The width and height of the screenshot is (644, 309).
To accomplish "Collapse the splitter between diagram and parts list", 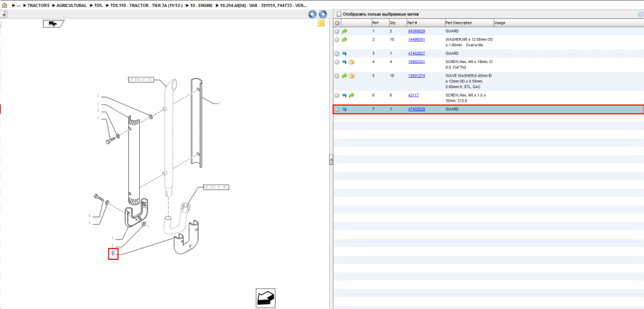I will [331, 160].
